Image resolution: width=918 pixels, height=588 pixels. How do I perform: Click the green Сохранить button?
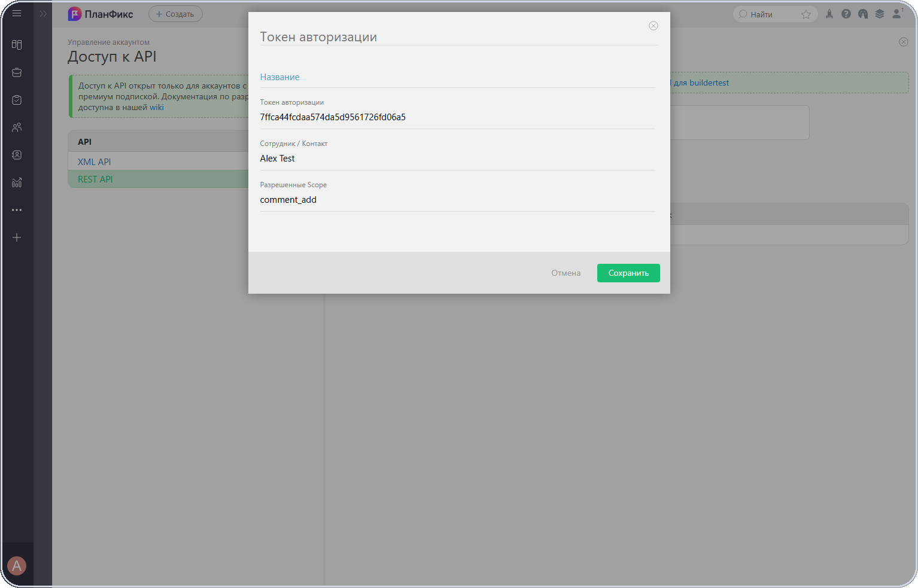point(628,273)
